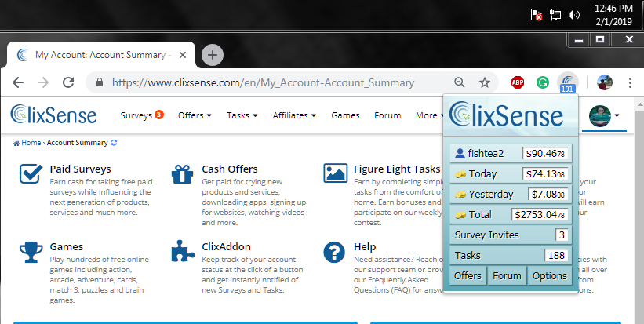Close the My Account tab

point(183,55)
